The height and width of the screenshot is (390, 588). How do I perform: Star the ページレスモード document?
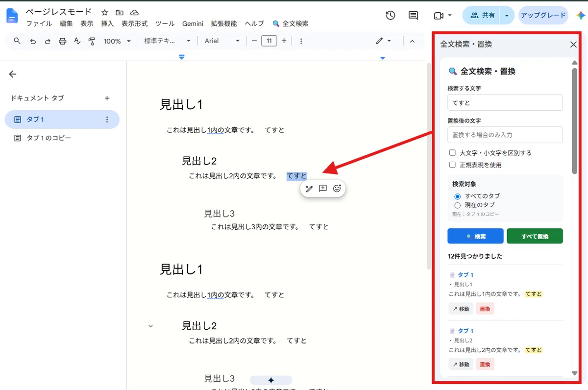pyautogui.click(x=105, y=12)
